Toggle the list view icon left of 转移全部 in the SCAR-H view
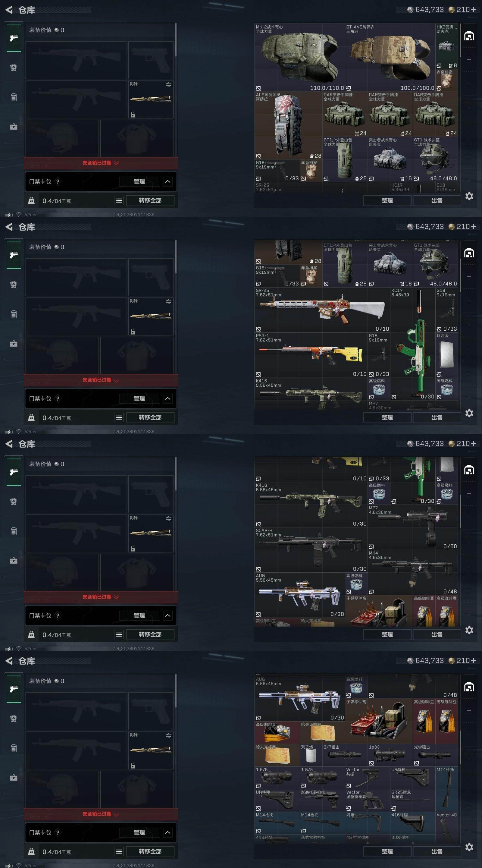This screenshot has height=868, width=482. click(x=119, y=634)
